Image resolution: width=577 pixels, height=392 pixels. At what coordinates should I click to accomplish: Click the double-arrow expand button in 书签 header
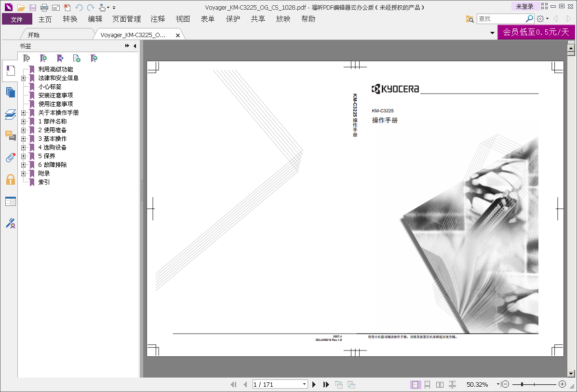[127, 46]
